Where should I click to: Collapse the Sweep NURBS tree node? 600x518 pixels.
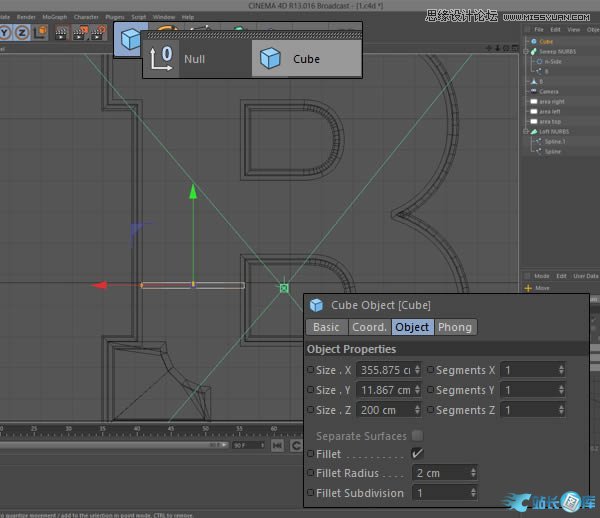[x=527, y=52]
